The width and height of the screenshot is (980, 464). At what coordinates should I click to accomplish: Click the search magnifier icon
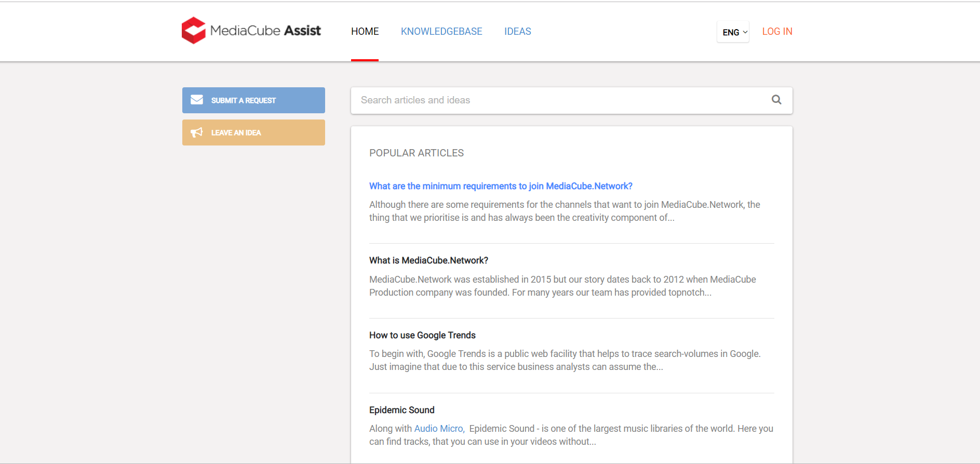pos(776,100)
